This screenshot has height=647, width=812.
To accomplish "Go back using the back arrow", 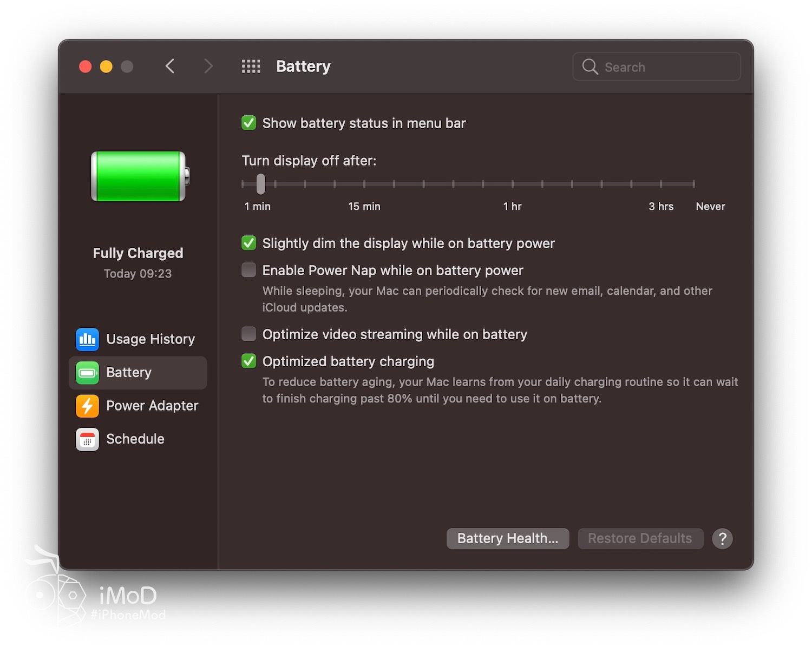I will 169,65.
